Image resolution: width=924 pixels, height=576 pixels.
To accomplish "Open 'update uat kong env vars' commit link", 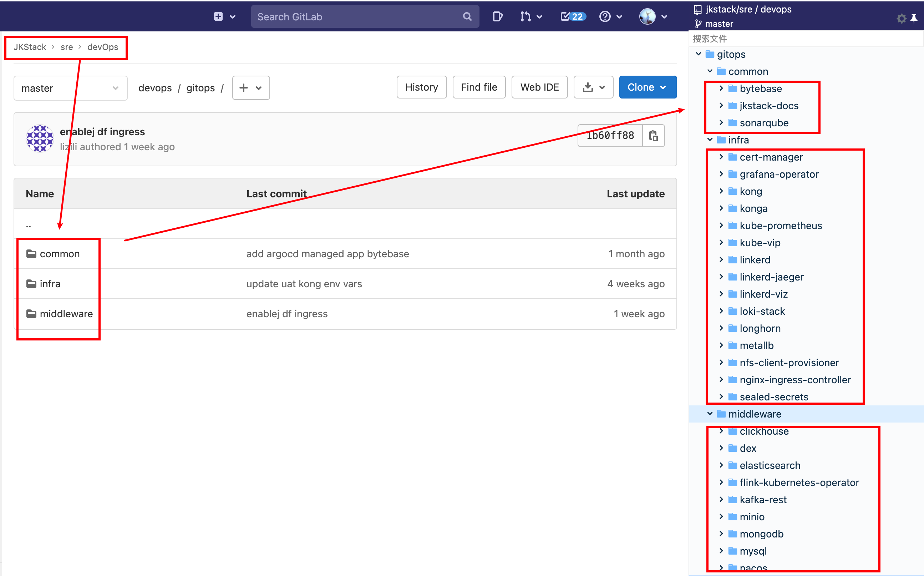I will click(x=304, y=284).
